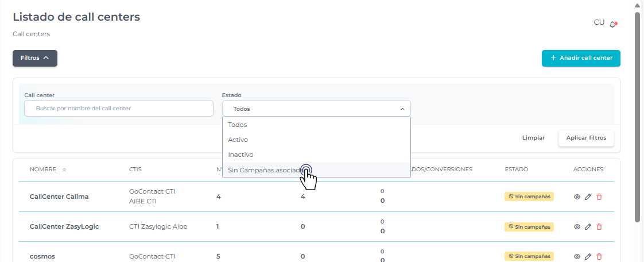Delete the cosmos call center
Viewport: 644px width, 262px height.
pos(599,257)
